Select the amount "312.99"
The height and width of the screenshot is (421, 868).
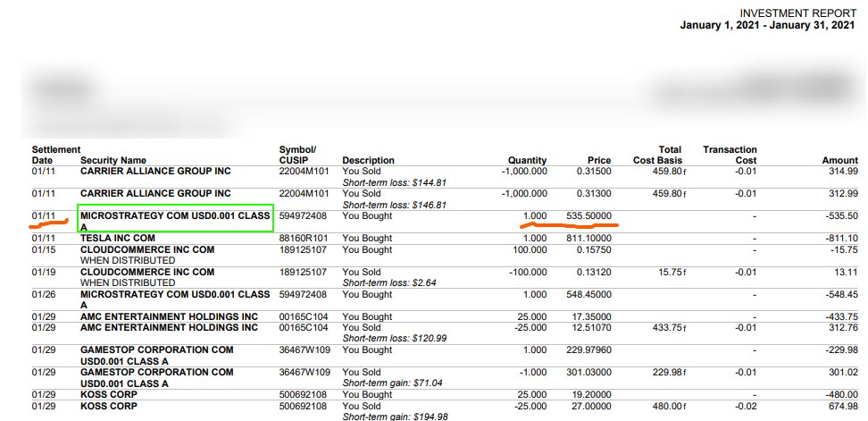click(844, 194)
